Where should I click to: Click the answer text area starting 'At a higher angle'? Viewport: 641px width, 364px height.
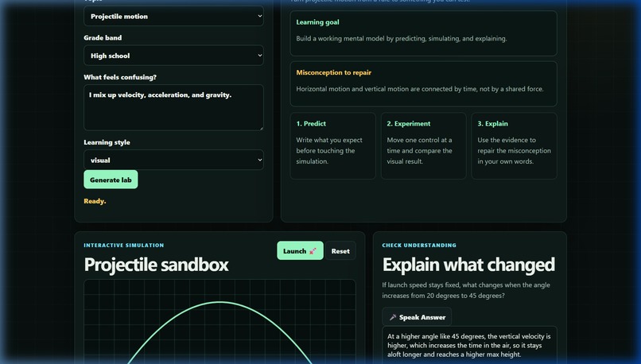click(469, 345)
